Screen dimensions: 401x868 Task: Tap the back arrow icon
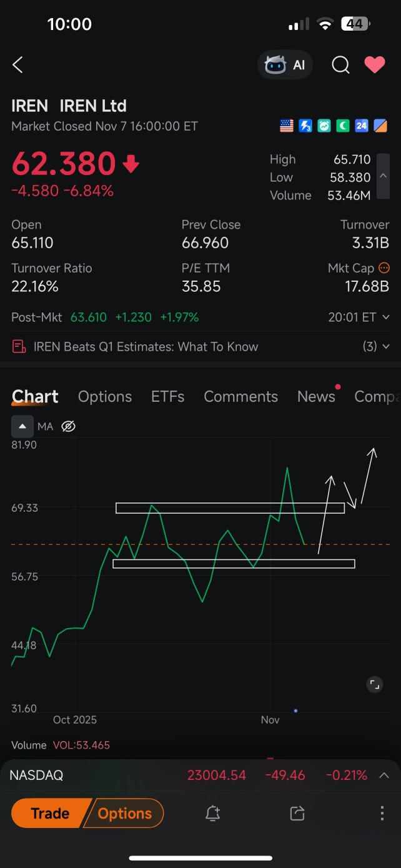[x=18, y=64]
